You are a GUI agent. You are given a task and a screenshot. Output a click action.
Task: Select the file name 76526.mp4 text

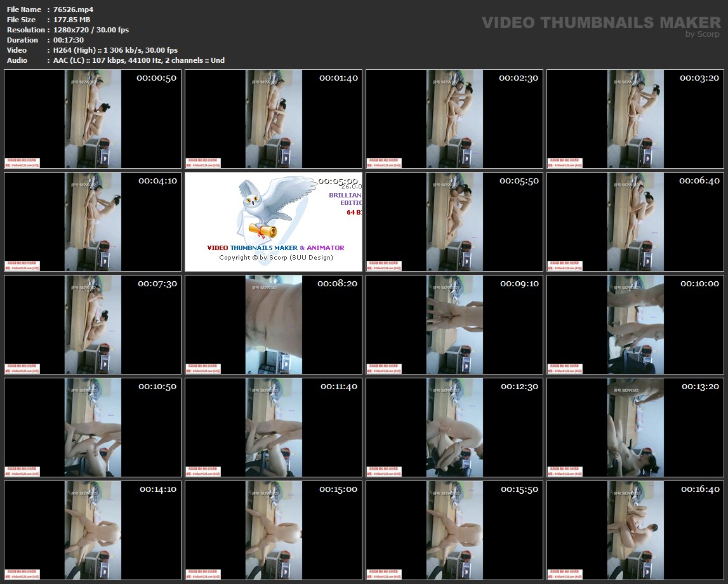click(74, 10)
